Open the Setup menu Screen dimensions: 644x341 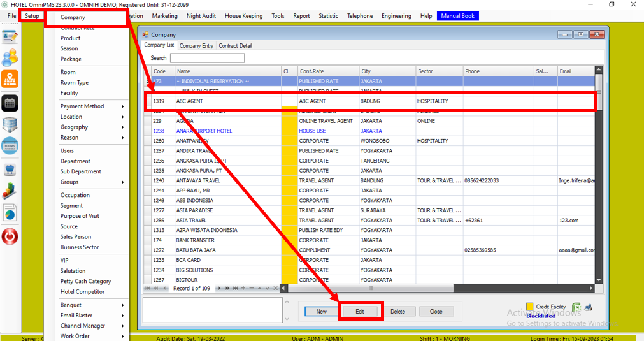click(32, 16)
